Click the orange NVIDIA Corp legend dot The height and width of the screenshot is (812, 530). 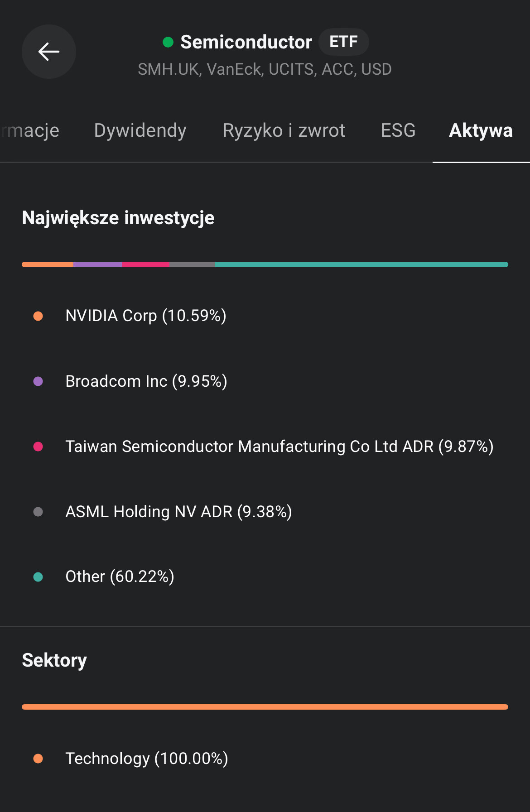click(x=38, y=316)
